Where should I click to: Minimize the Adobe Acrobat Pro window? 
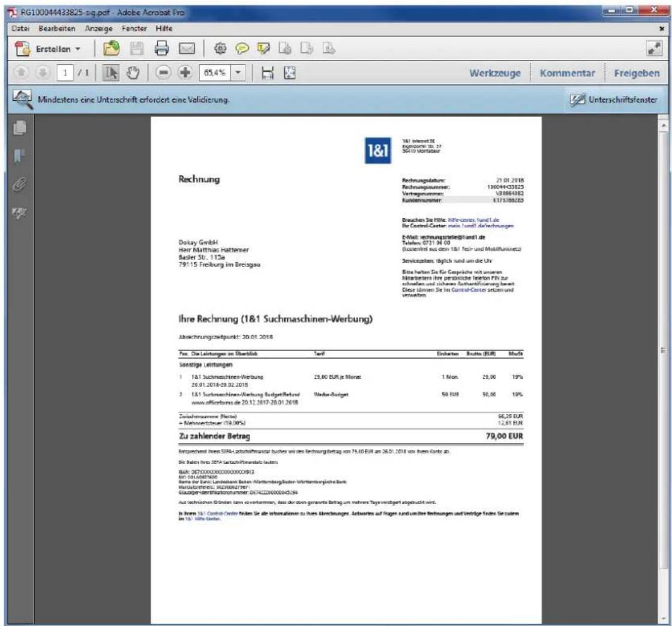(613, 10)
